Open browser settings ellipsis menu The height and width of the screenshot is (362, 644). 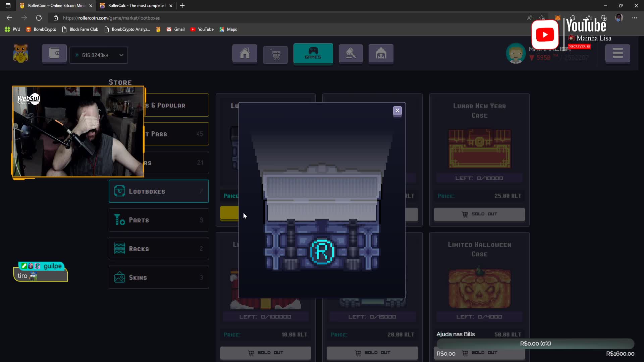(634, 18)
